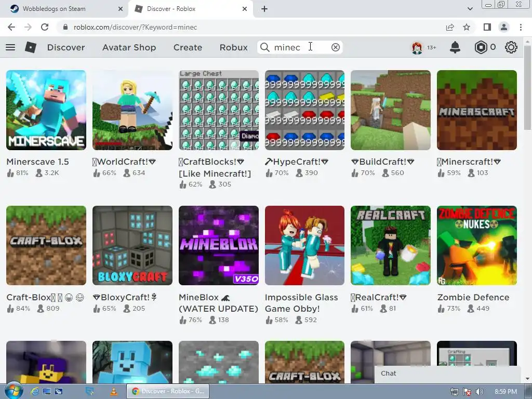The width and height of the screenshot is (532, 399).
Task: Open VLC cone icon in taskbar
Action: [x=113, y=392]
